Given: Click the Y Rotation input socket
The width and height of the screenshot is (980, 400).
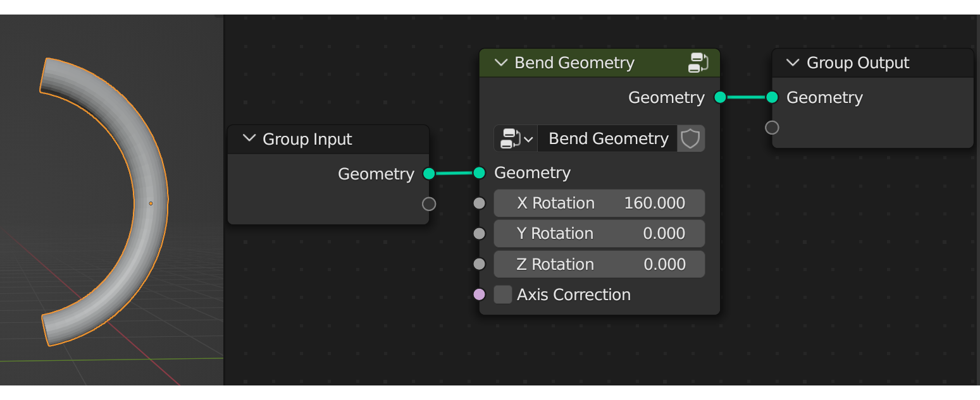Looking at the screenshot, I should point(479,233).
